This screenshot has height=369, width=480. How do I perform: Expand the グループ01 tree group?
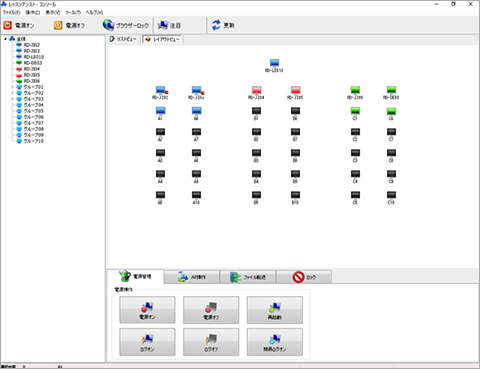coord(13,87)
